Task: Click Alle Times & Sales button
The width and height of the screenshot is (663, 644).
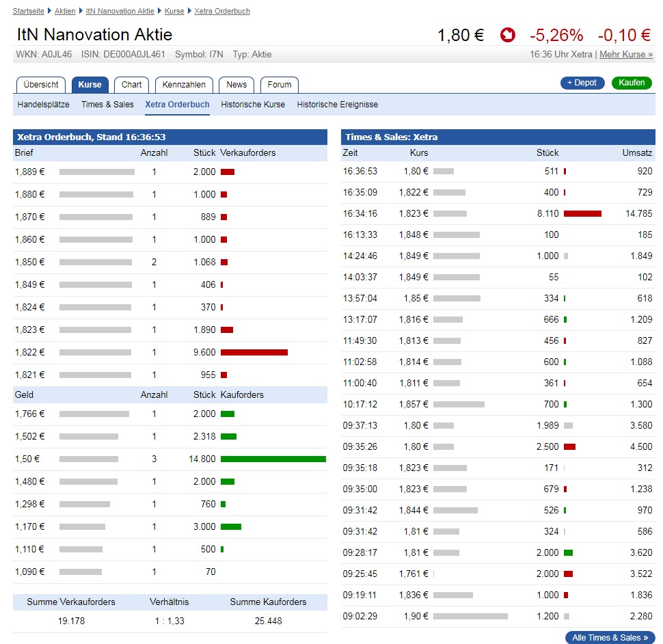Action: (x=610, y=638)
